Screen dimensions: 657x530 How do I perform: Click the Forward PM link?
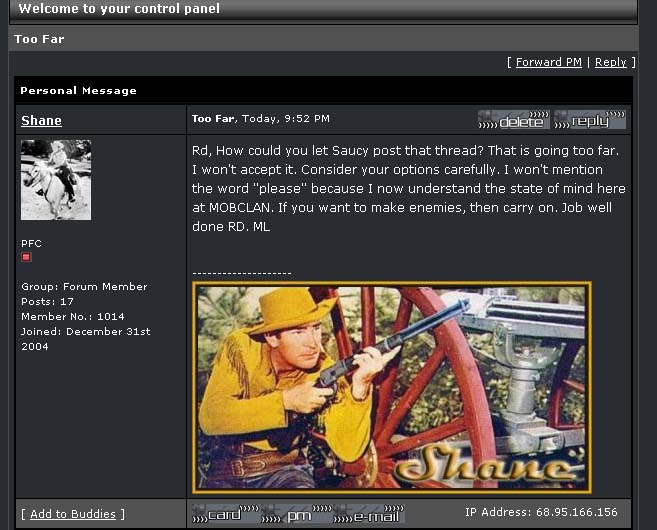point(548,62)
